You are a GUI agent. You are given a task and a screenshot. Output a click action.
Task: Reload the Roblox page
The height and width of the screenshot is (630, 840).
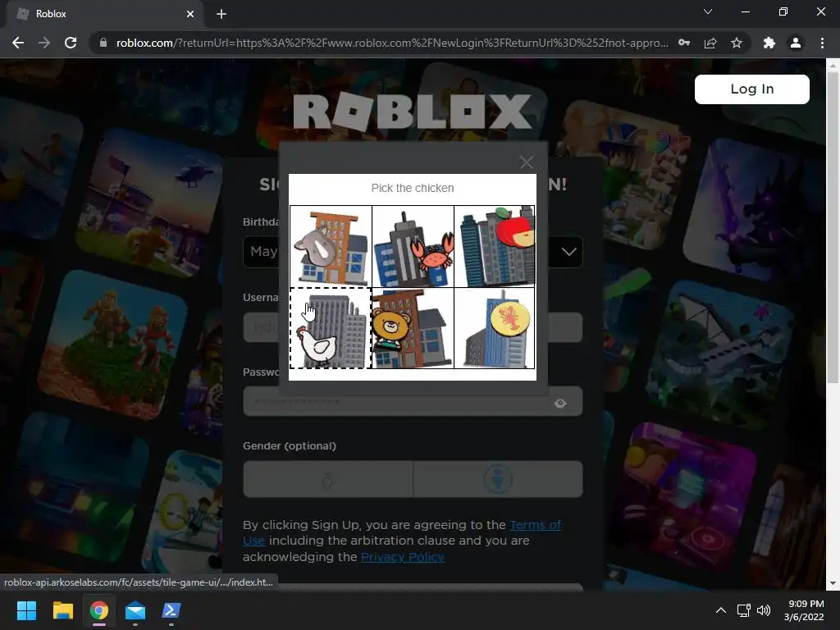pos(71,43)
